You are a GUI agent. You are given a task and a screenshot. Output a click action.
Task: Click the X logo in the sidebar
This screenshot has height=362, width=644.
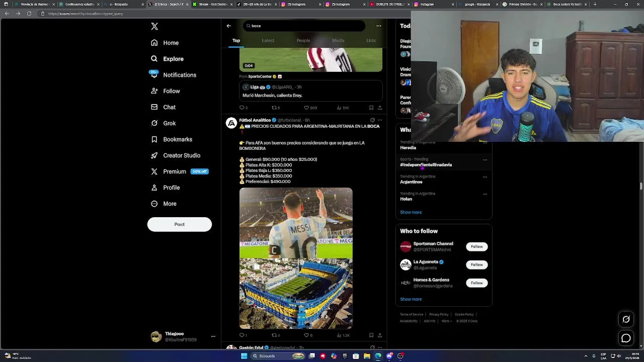154,27
